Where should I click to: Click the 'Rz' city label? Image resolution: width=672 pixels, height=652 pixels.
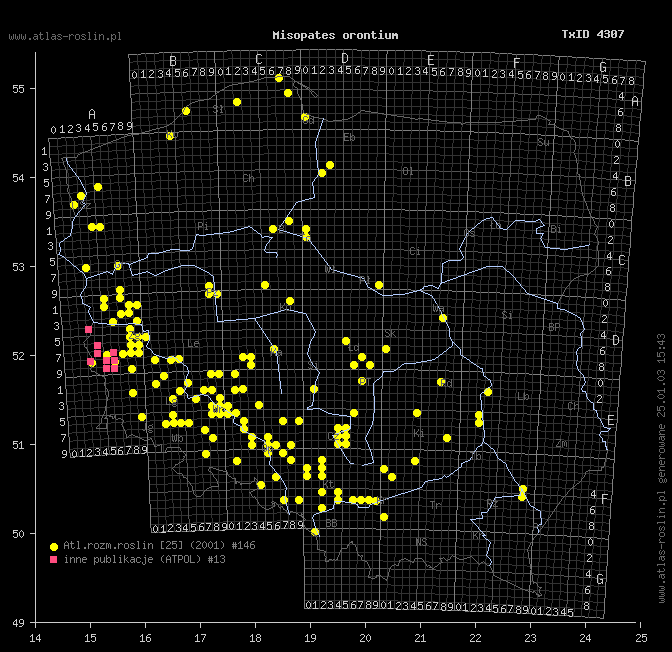pyautogui.click(x=492, y=504)
